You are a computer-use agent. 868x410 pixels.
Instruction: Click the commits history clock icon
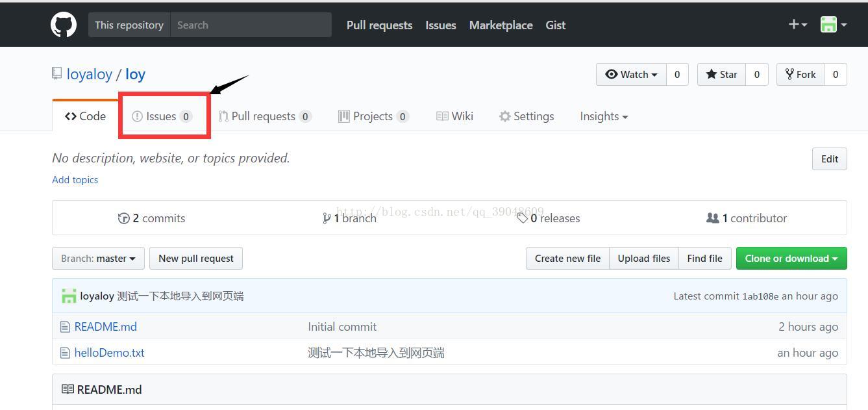[x=123, y=218]
